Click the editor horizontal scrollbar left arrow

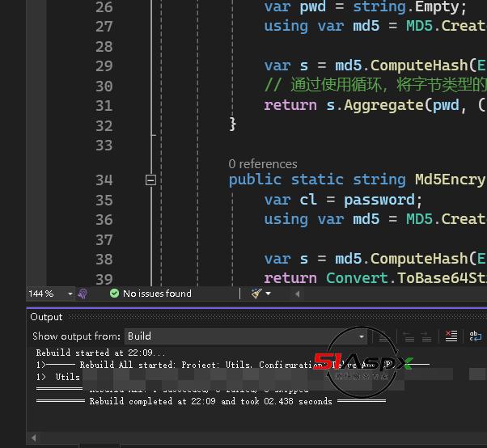click(x=297, y=294)
